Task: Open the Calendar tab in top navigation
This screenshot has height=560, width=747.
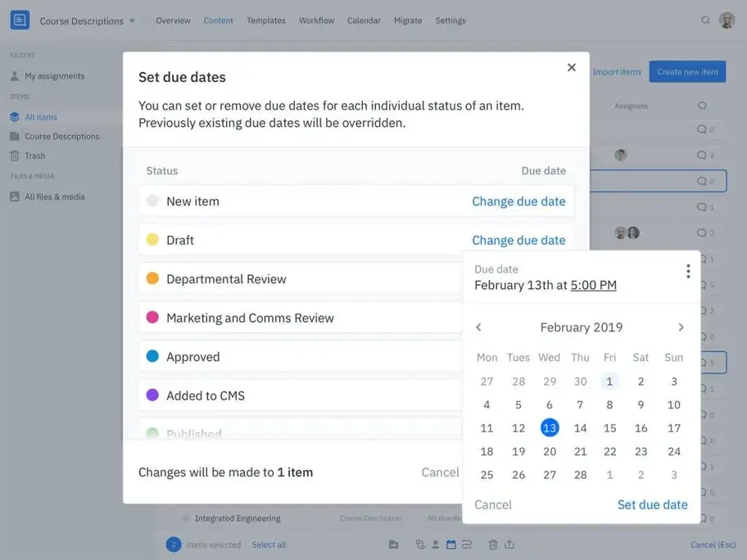Action: tap(364, 20)
